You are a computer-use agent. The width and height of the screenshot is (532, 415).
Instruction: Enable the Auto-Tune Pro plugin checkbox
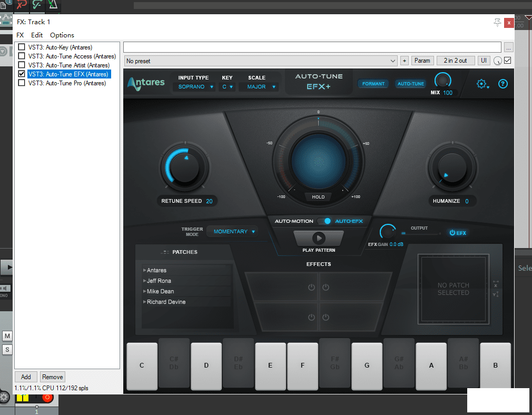22,83
